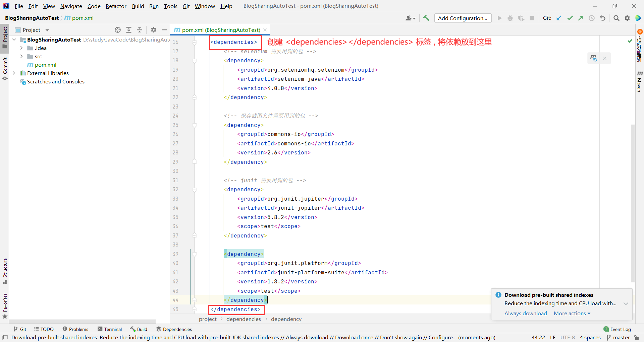Toggle tool window bars icon bottom-left
The height and width of the screenshot is (342, 644).
coord(5,337)
